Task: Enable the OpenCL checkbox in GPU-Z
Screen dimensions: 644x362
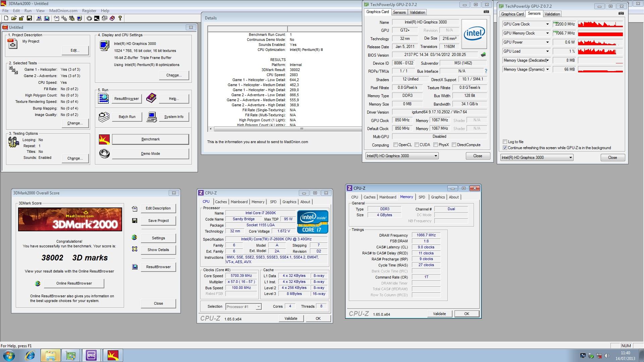Action: (395, 145)
